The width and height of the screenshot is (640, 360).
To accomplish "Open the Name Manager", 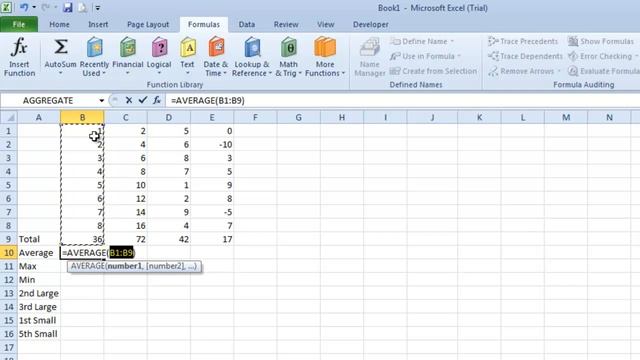I will click(370, 57).
